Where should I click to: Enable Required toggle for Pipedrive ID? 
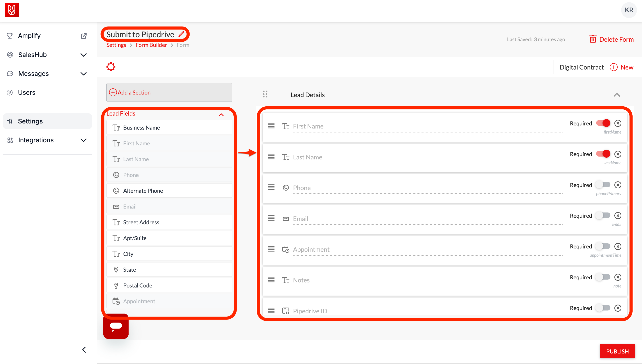[x=603, y=308]
